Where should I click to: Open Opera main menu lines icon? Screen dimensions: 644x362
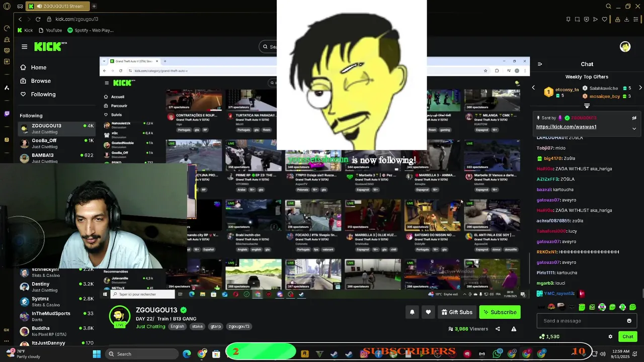(x=636, y=19)
